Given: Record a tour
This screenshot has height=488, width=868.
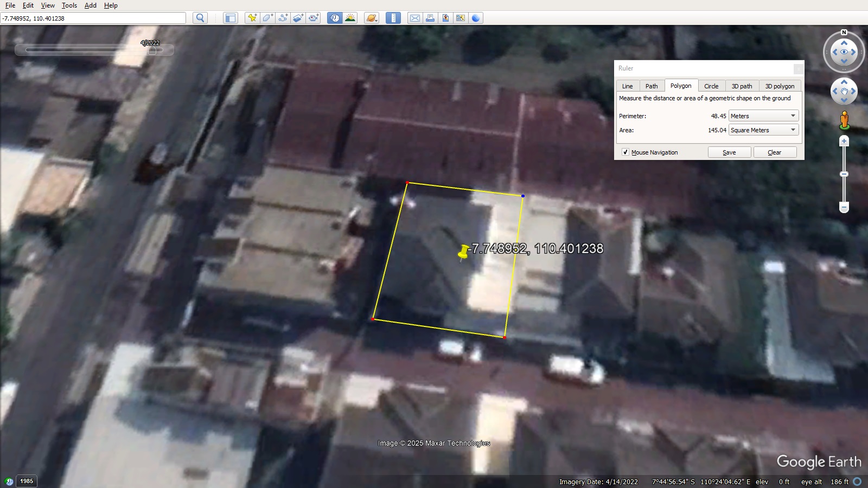Looking at the screenshot, I should coord(314,17).
